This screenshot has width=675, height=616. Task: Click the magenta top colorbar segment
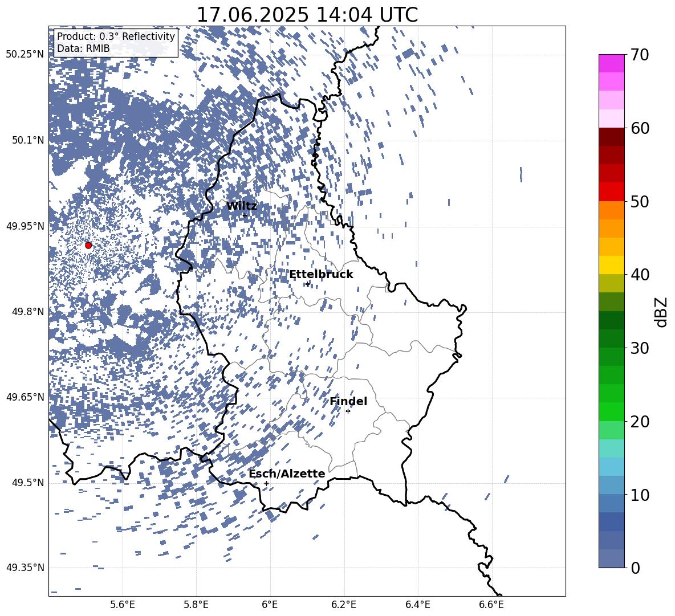coord(611,64)
